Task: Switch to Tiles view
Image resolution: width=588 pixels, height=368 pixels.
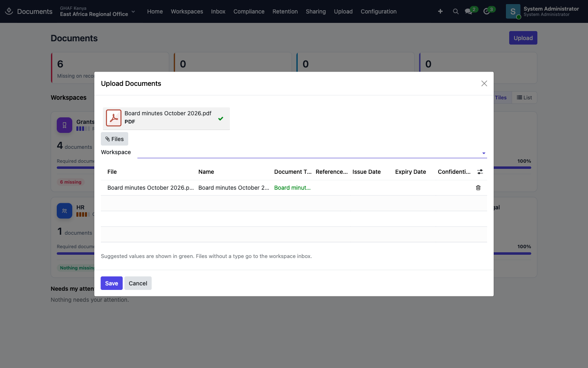Action: point(501,98)
